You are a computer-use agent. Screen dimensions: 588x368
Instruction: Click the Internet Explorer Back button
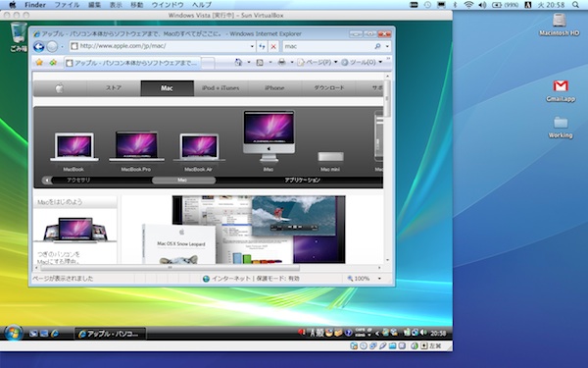(x=38, y=47)
